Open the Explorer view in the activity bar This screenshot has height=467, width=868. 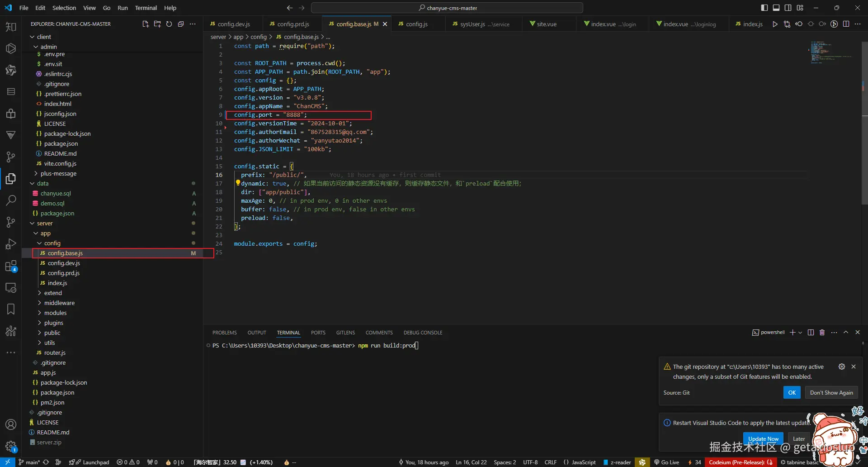coord(11,179)
